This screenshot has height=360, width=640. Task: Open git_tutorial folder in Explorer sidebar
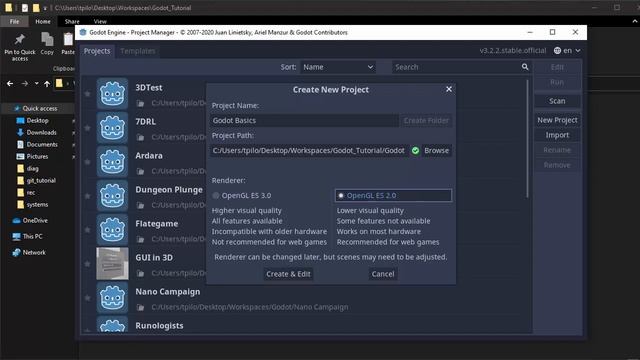[41, 180]
